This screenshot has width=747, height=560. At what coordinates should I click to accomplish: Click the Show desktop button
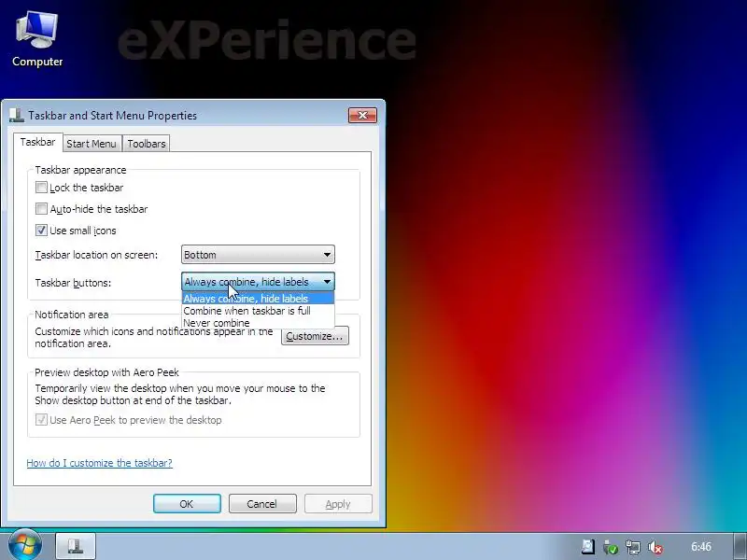[740, 546]
